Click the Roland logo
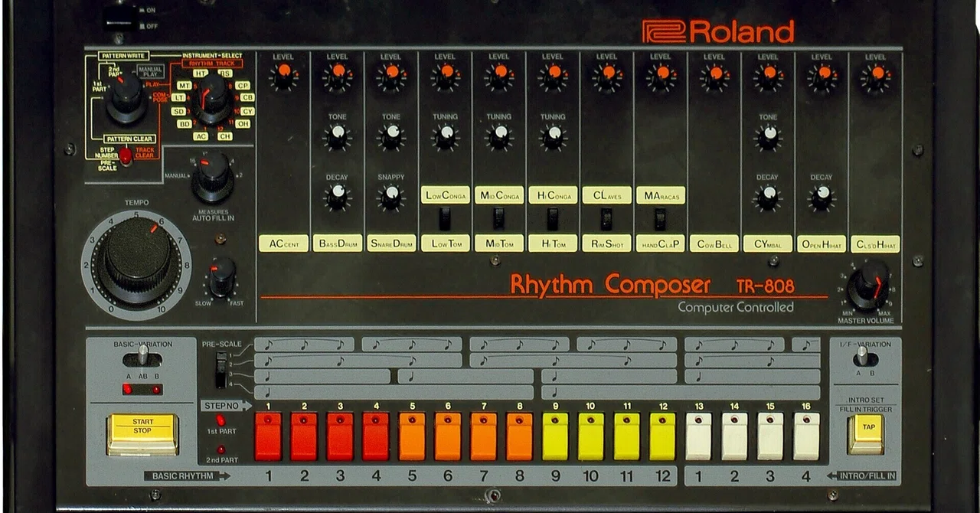This screenshot has height=513, width=980. [718, 31]
